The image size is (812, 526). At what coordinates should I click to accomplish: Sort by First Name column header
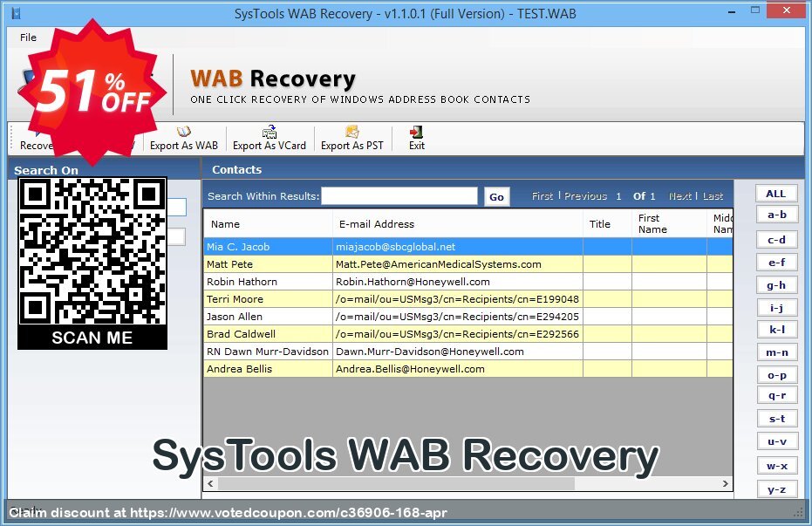(670, 223)
